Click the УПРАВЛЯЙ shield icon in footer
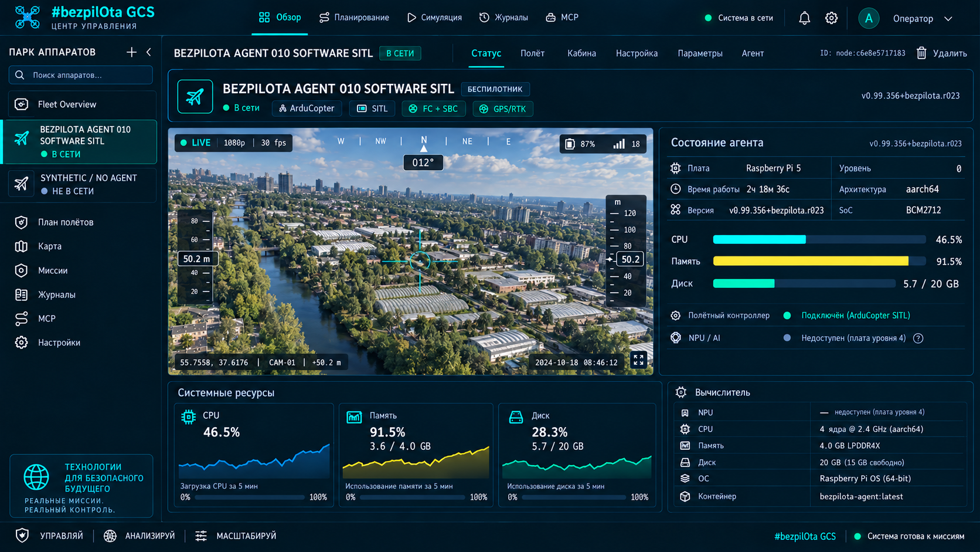This screenshot has width=980, height=552. point(22,536)
